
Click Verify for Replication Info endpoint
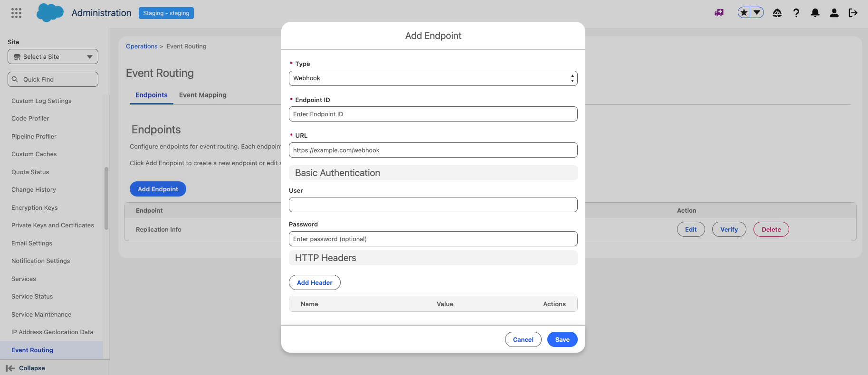point(729,229)
